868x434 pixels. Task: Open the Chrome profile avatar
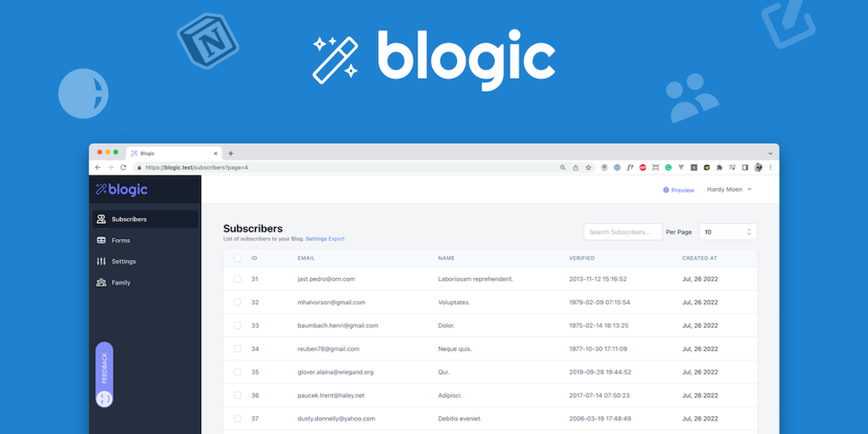click(x=759, y=167)
